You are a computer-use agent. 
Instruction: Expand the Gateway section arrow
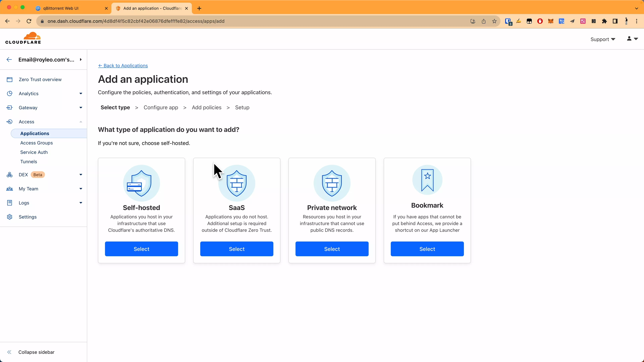(81, 108)
